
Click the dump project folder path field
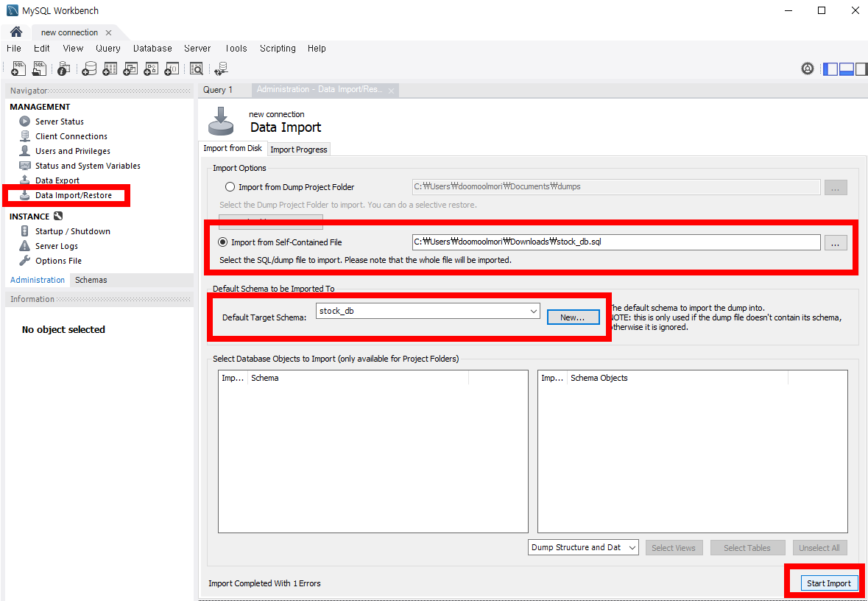(x=615, y=186)
